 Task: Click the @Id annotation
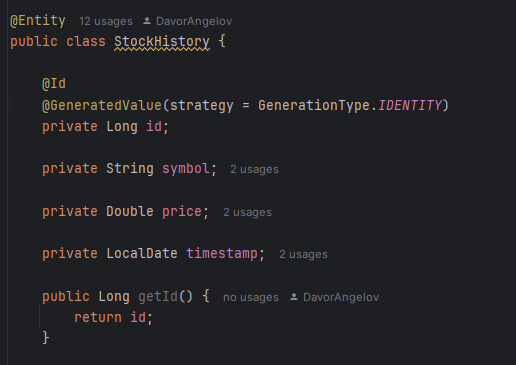tap(54, 83)
